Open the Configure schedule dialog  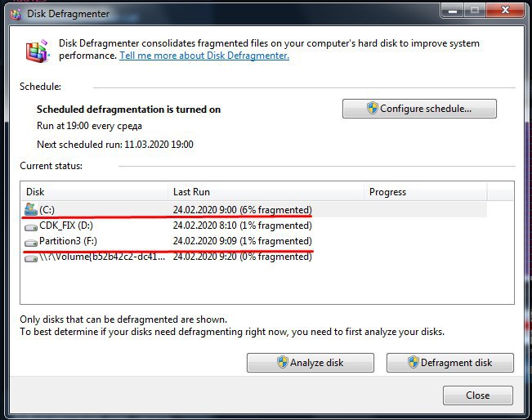[x=419, y=109]
